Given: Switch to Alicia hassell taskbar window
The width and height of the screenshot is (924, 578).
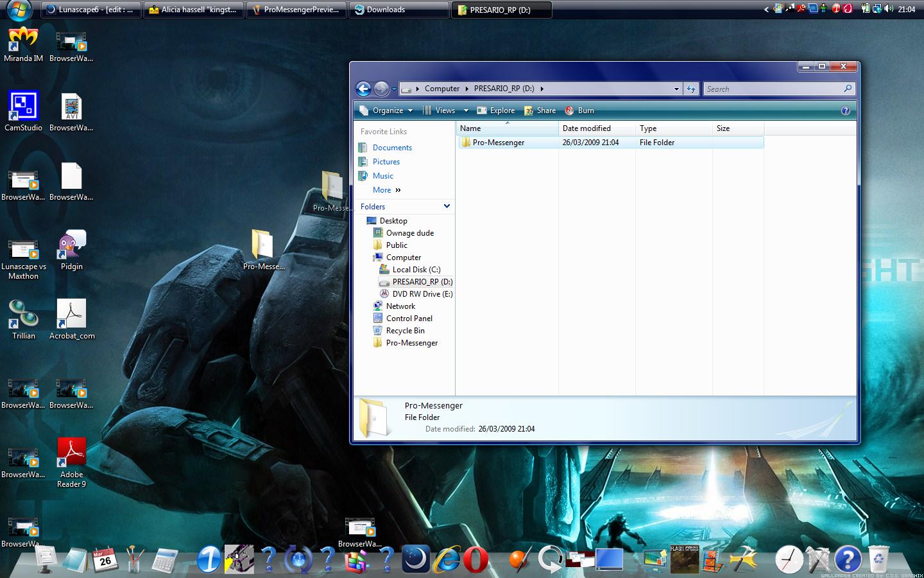Looking at the screenshot, I should point(194,10).
